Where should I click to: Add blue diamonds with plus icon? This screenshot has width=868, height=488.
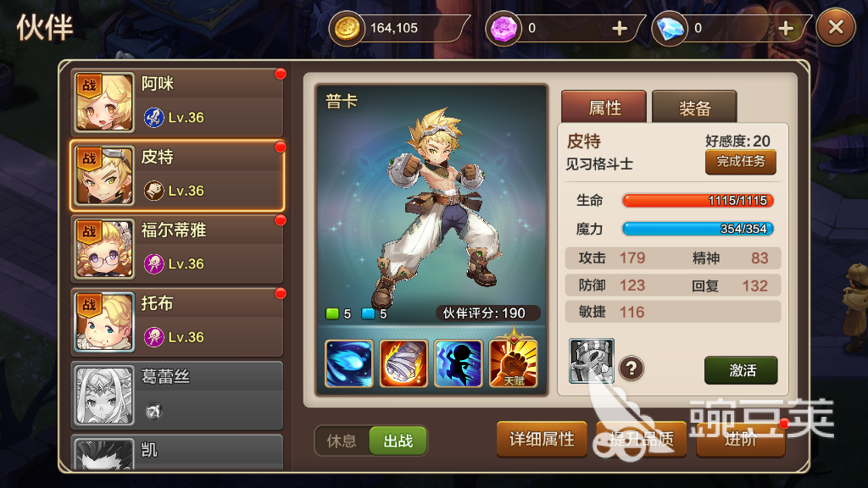tap(786, 28)
